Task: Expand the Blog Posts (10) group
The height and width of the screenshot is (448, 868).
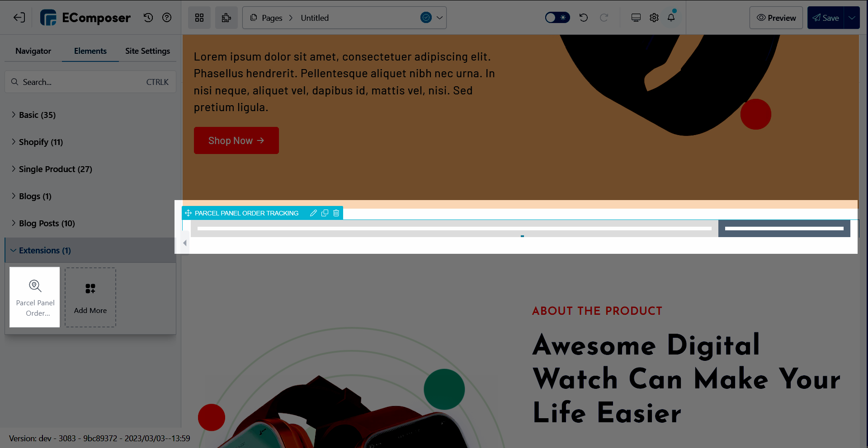Action: pos(90,223)
